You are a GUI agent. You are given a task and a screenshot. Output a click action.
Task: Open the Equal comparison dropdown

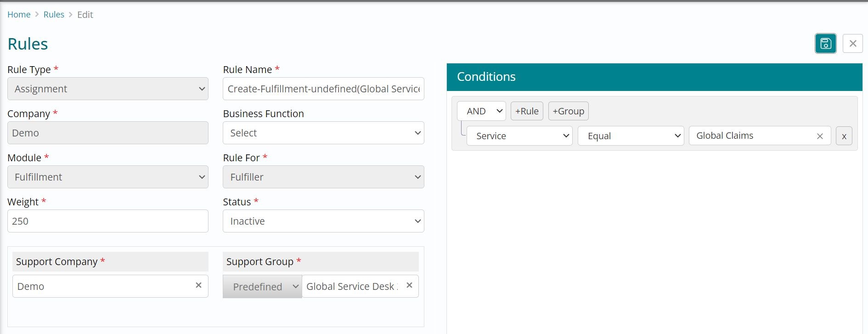[x=631, y=136]
